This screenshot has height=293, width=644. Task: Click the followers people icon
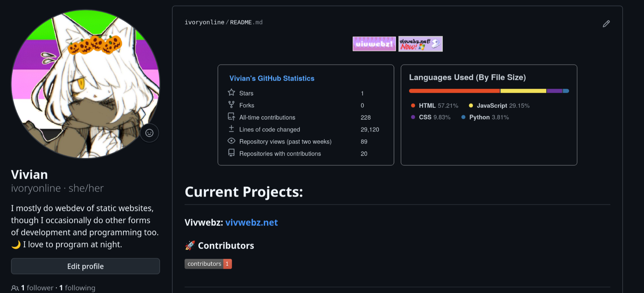[15, 288]
